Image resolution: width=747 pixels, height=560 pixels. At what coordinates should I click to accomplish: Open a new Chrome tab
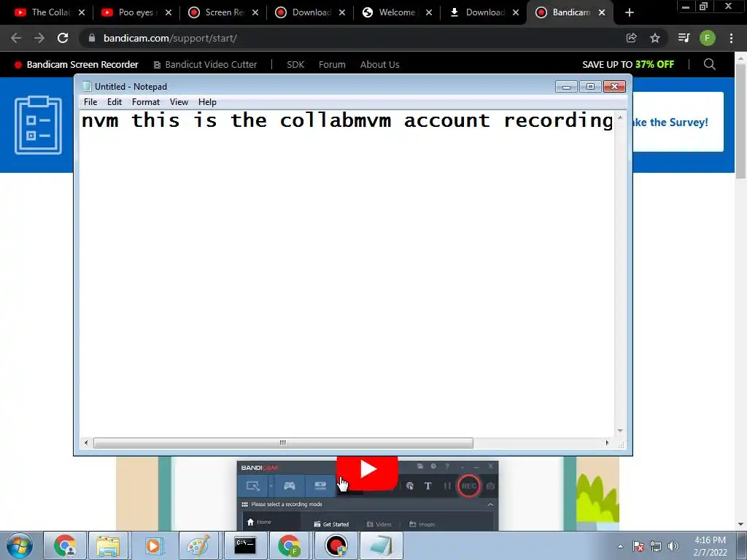[x=630, y=12]
